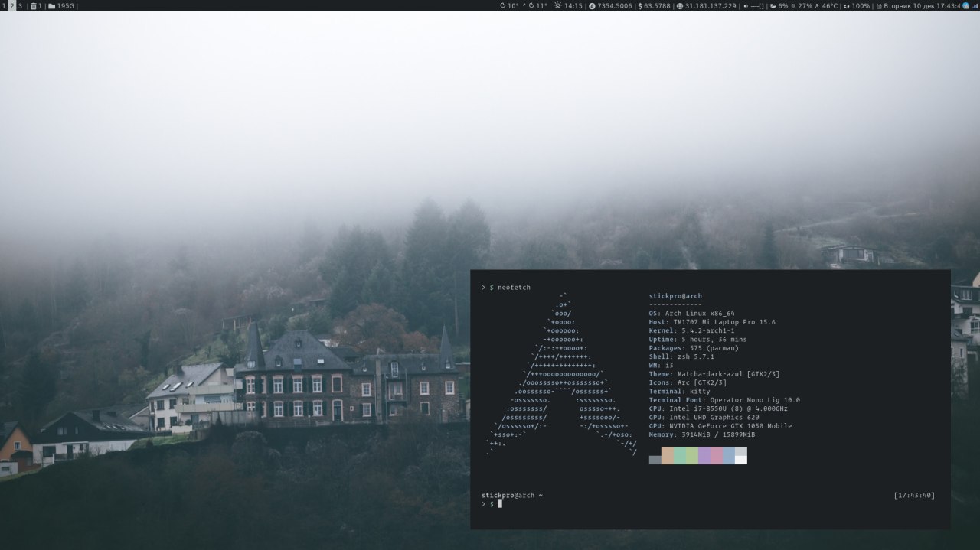Click the Uptime: 5 hours, 36 mins line
The height and width of the screenshot is (550, 980).
(x=697, y=340)
